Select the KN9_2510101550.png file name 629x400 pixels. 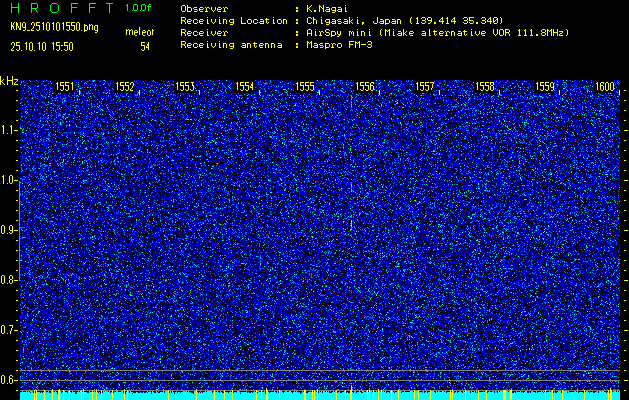(x=54, y=27)
